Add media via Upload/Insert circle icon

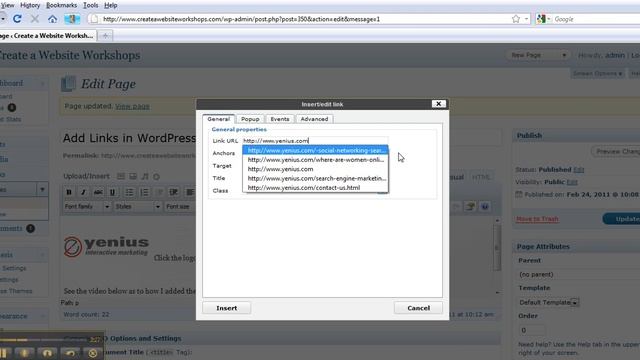(156, 176)
